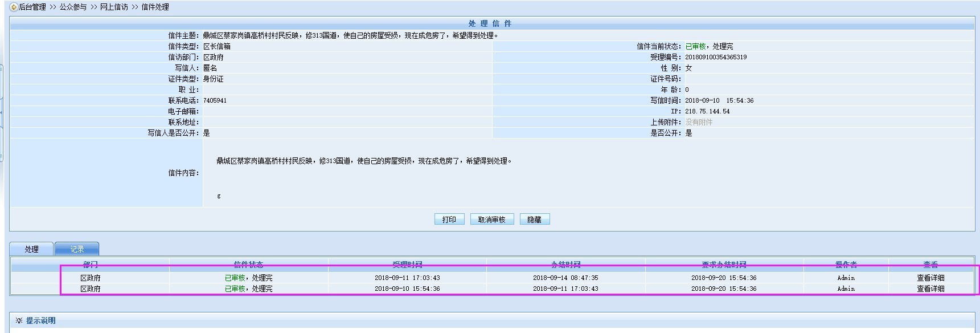Click the 联系电话 number 7405941
Screen dimensions: 980x333
[x=215, y=100]
